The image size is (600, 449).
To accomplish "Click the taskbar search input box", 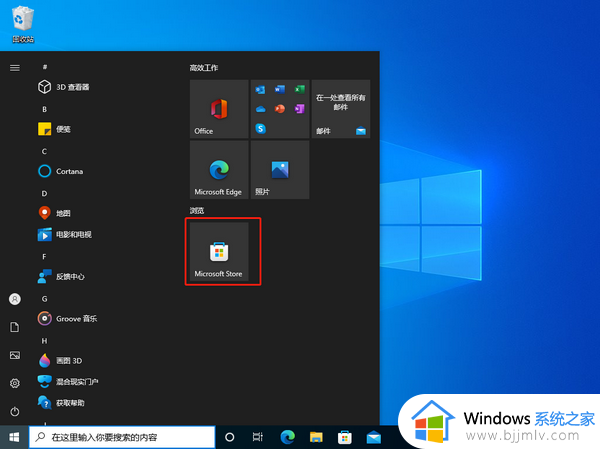I will (123, 437).
